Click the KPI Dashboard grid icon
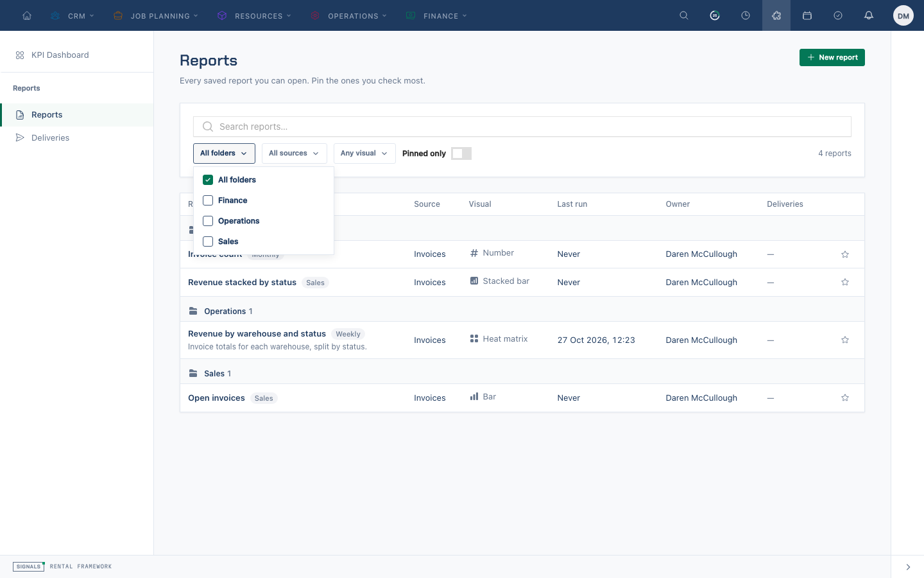This screenshot has width=924, height=578. pyautogui.click(x=20, y=55)
